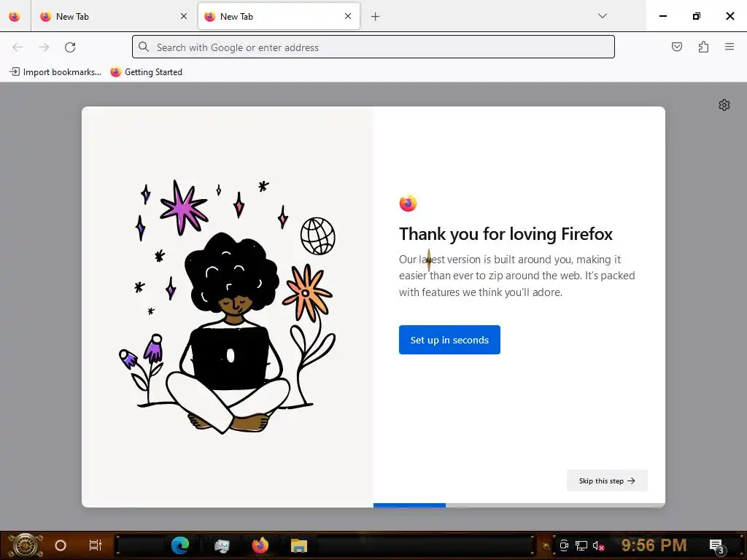This screenshot has width=747, height=560.
Task: Go forward one page
Action: point(44,47)
